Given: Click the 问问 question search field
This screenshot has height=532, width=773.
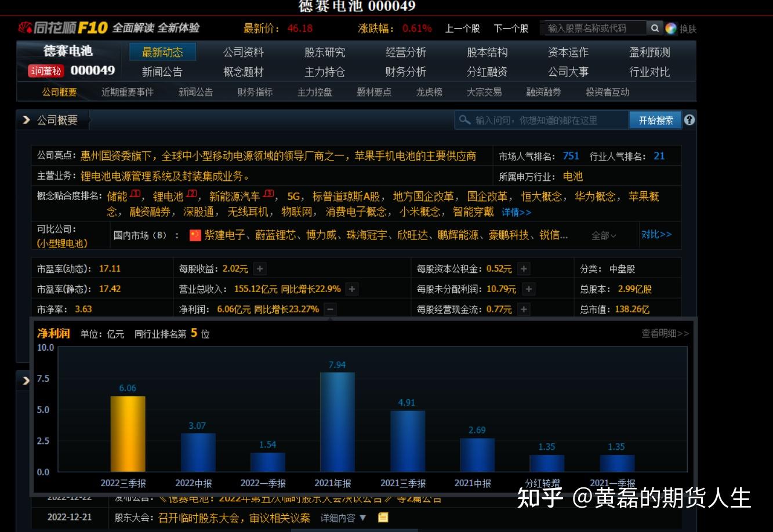Looking at the screenshot, I should 542,120.
